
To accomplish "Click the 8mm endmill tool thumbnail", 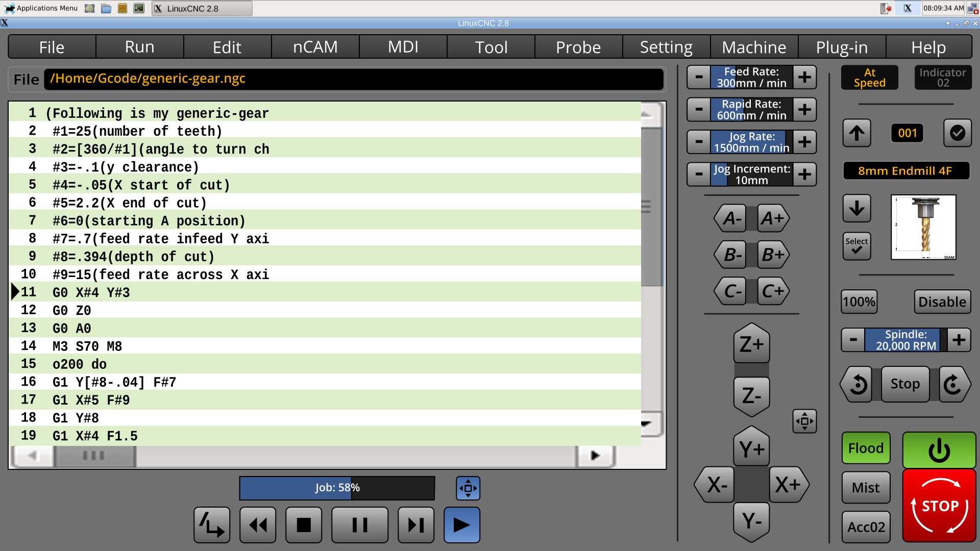I will pos(923,227).
